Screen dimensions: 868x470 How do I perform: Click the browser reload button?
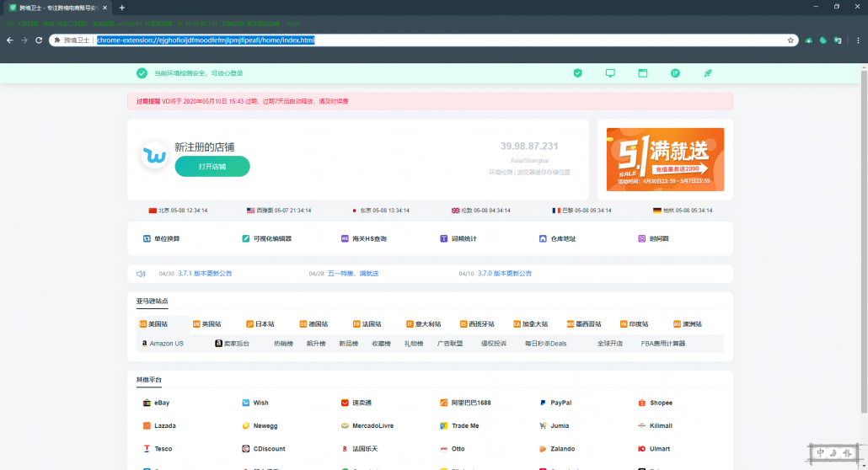coord(39,40)
